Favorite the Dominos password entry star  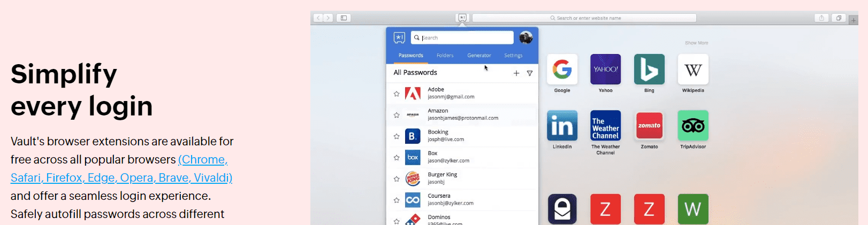(397, 221)
